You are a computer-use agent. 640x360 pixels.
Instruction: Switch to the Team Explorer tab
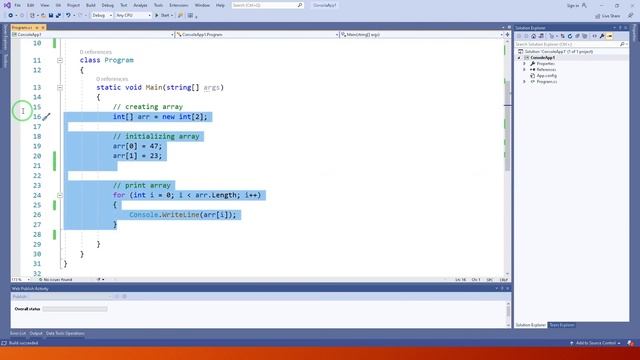[562, 325]
